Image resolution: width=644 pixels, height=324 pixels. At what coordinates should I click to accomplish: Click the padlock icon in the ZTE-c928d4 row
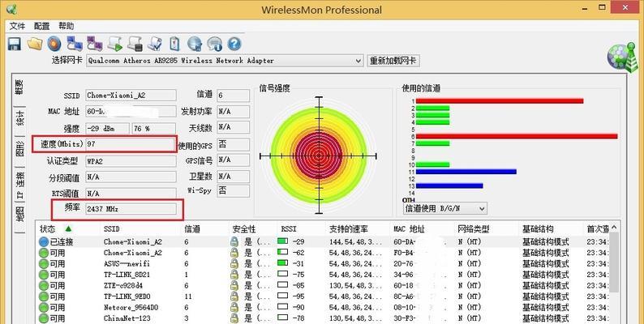pyautogui.click(x=234, y=285)
